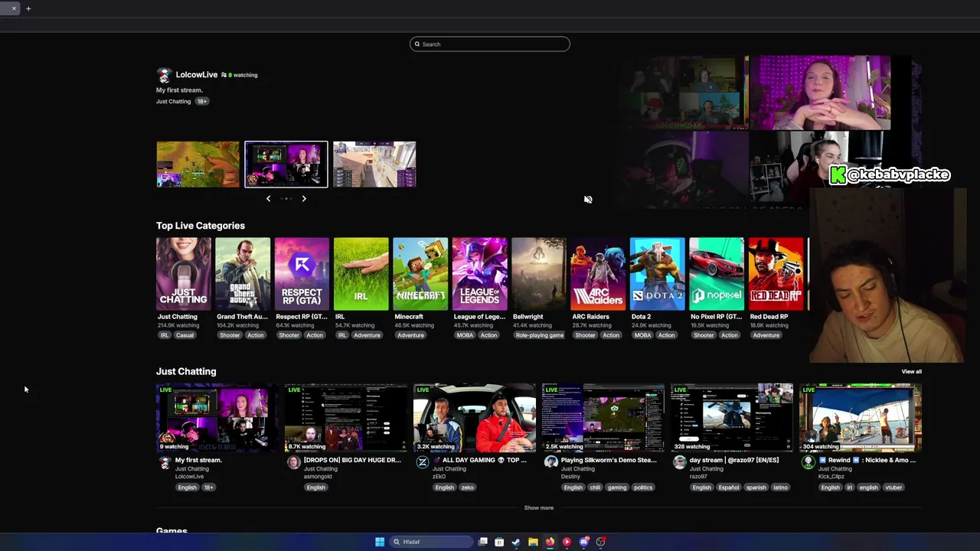
Task: Open the 'Playing Silkworm's Demo Stea...' title
Action: 609,460
